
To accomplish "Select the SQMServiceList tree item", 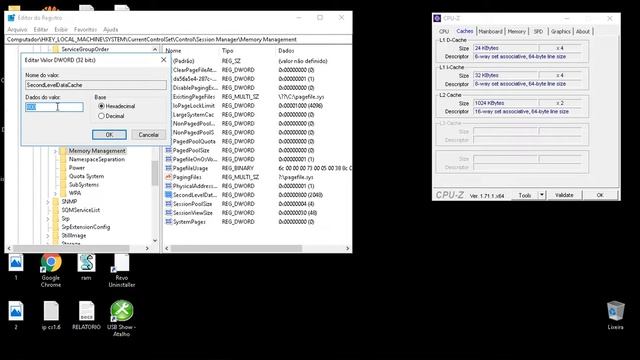I will pyautogui.click(x=80, y=210).
